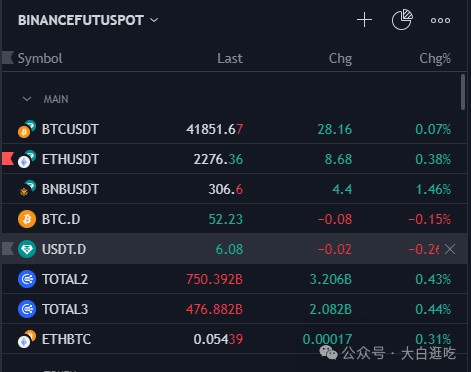Viewport: 471px width, 372px height.
Task: Click BNBUSDT percent change 1.46%
Action: point(433,189)
